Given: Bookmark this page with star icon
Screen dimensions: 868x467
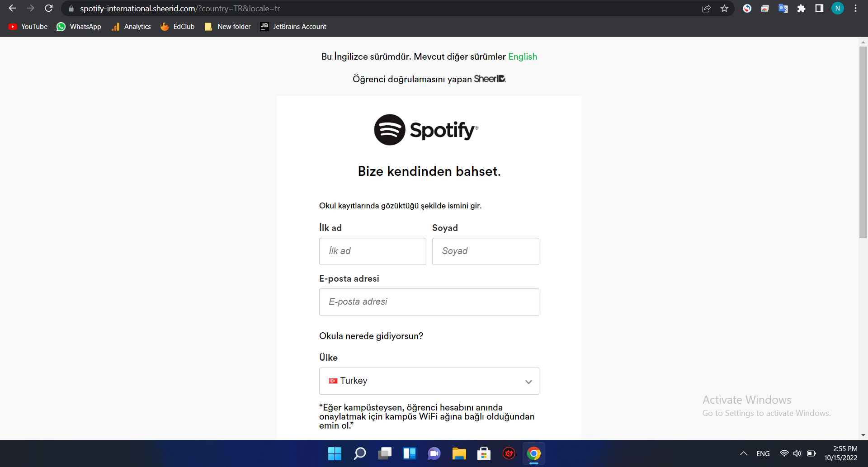Looking at the screenshot, I should [x=724, y=9].
